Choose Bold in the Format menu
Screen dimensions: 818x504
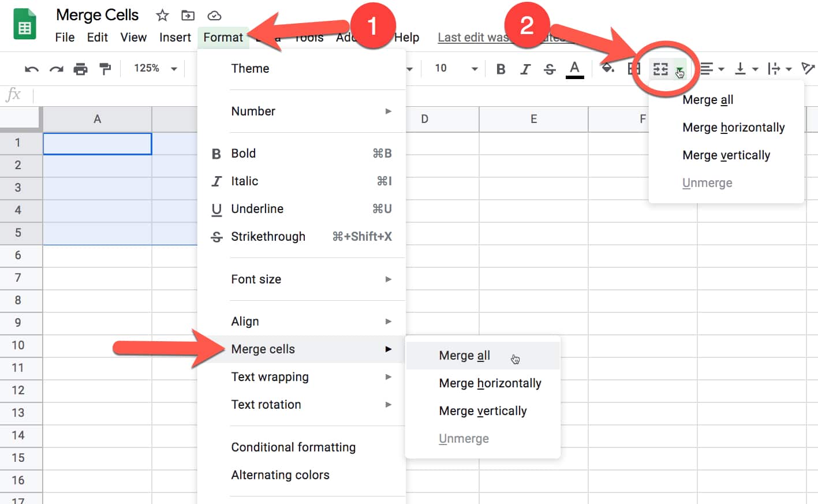pyautogui.click(x=301, y=154)
